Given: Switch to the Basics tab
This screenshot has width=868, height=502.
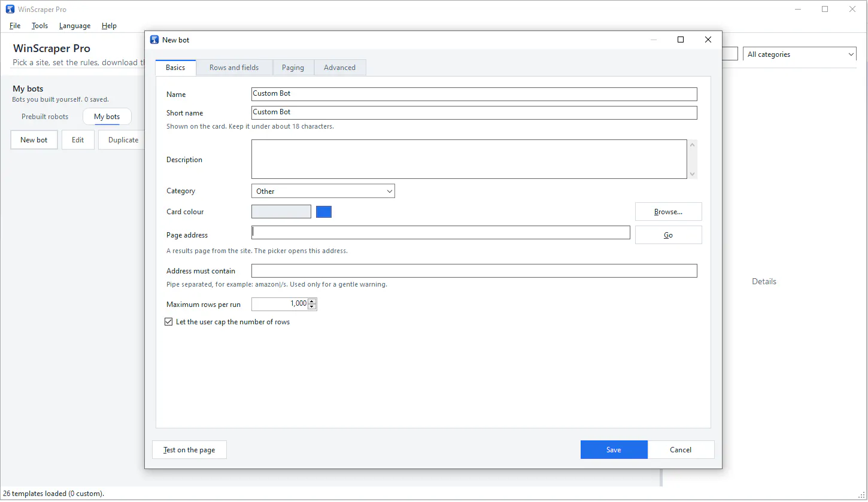Looking at the screenshot, I should [x=175, y=68].
